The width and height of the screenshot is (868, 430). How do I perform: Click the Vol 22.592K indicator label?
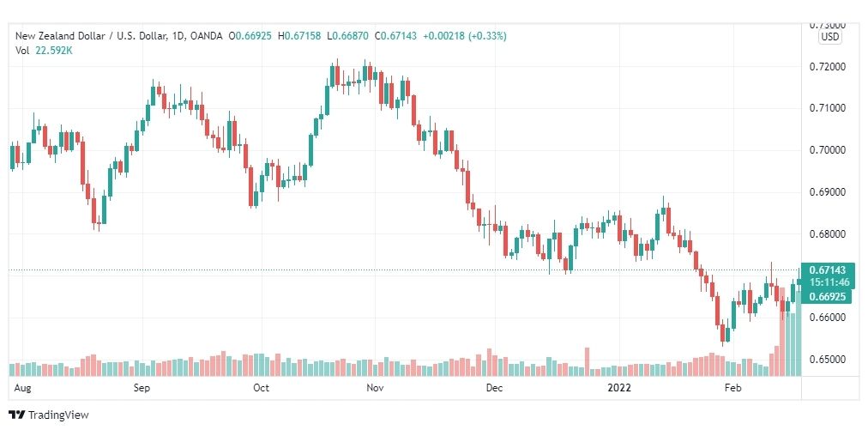44,50
